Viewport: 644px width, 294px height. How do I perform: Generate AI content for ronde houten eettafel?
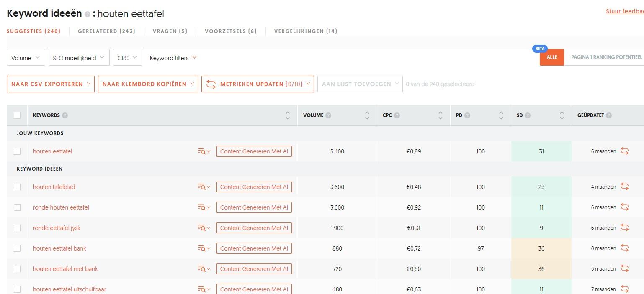click(254, 207)
